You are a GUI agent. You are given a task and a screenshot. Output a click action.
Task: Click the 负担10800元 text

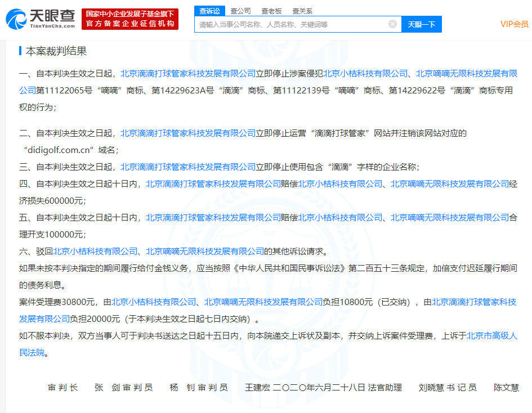pos(348,302)
